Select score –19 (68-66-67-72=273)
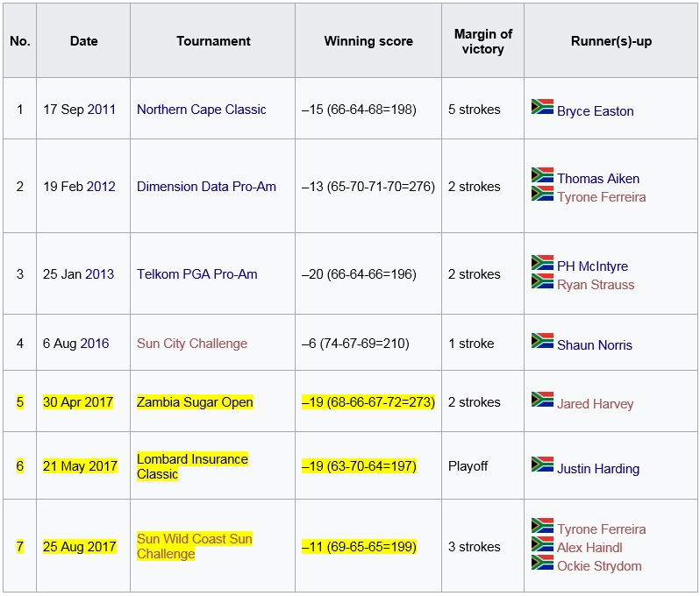The height and width of the screenshot is (596, 700). (368, 402)
